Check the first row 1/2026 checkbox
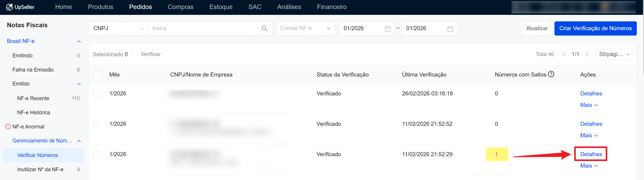 [x=96, y=94]
